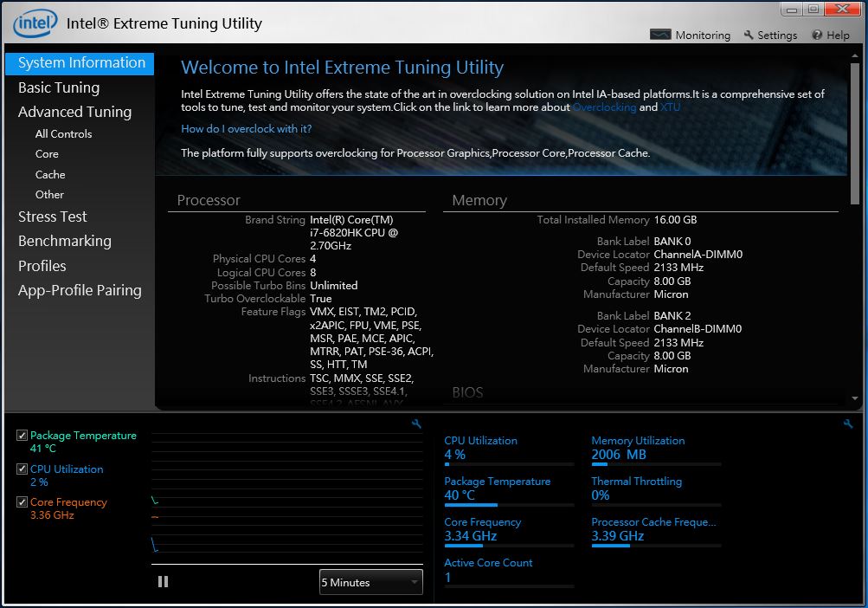Pause the monitoring graph
This screenshot has height=608, width=868.
point(163,581)
